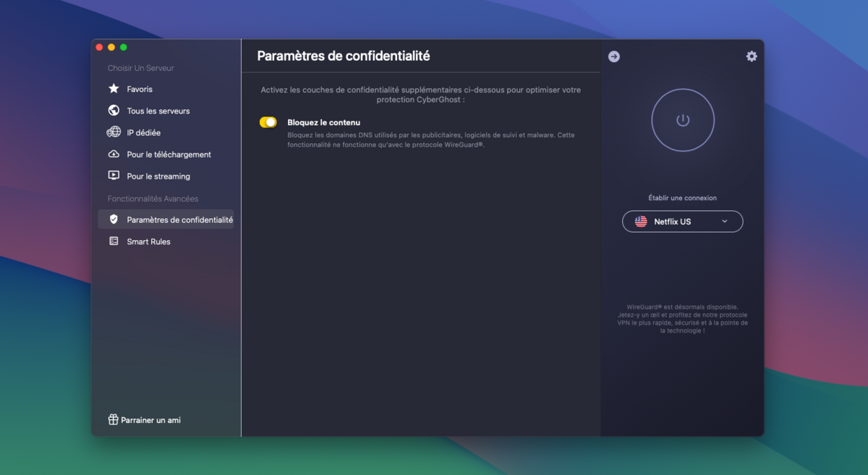Click the cloud download icon

coord(114,154)
